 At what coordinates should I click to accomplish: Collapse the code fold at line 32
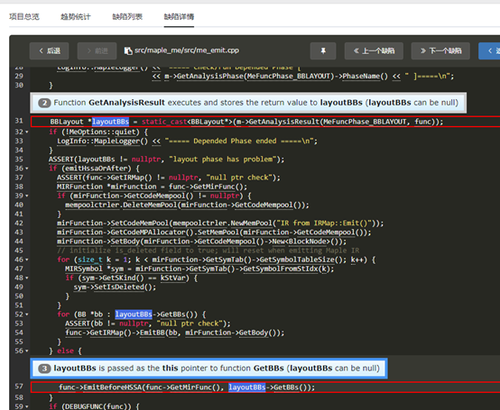[27, 132]
